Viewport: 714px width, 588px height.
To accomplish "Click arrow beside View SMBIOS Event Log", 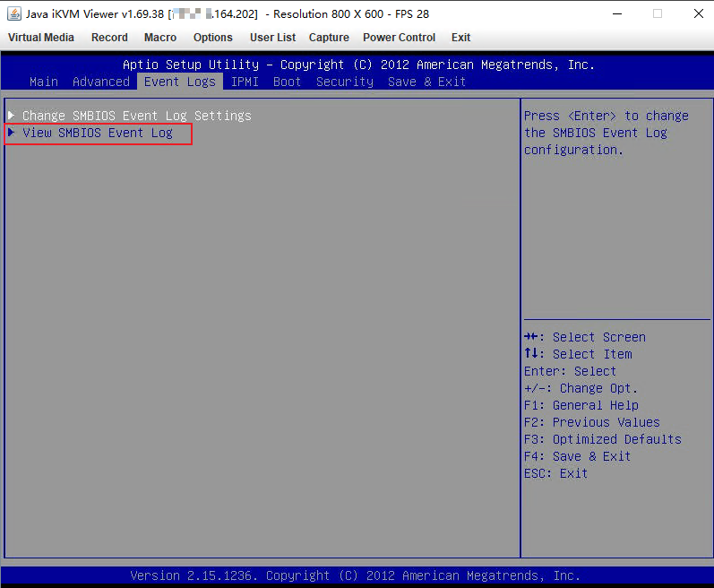I will 11,133.
